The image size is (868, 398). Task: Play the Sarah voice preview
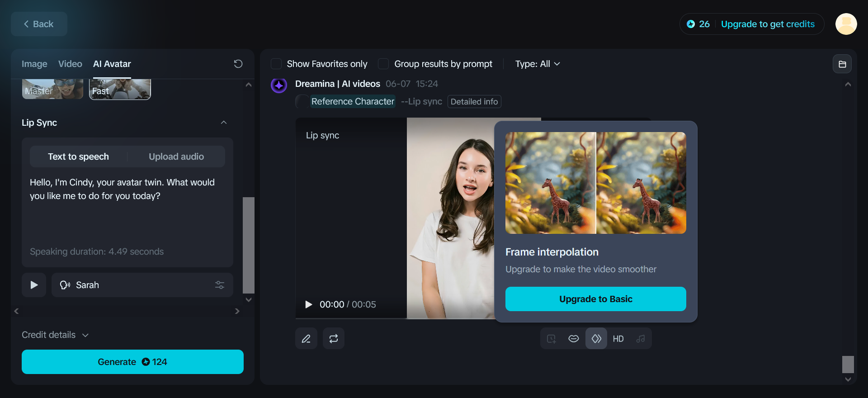34,285
